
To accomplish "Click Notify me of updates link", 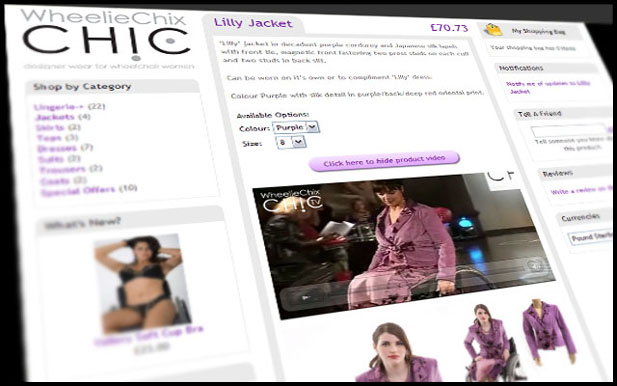I will (548, 87).
